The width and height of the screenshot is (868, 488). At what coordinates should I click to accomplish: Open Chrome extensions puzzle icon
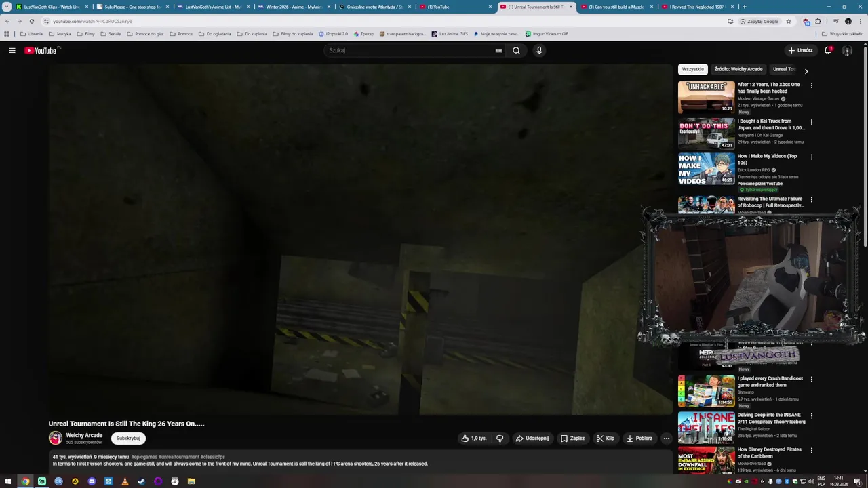pos(818,21)
